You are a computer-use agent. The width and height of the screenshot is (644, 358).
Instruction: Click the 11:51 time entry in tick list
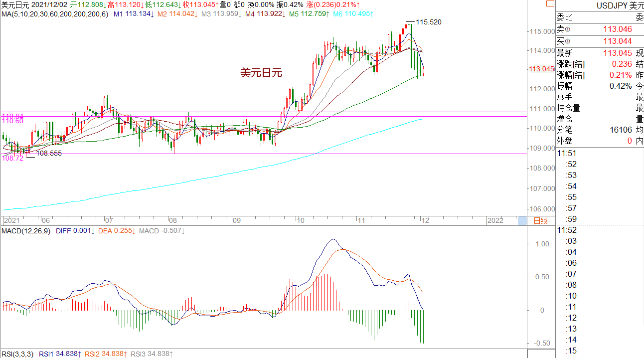[x=566, y=154]
